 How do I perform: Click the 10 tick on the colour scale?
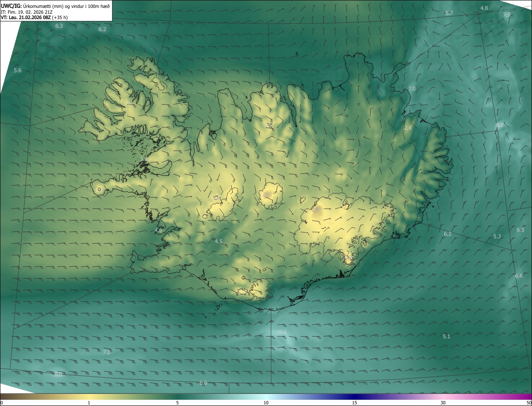click(x=266, y=403)
